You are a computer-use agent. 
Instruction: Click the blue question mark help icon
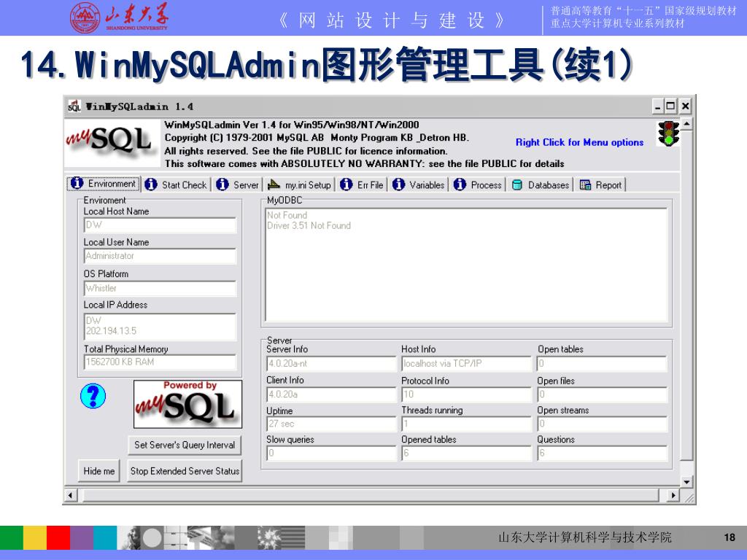click(x=93, y=396)
